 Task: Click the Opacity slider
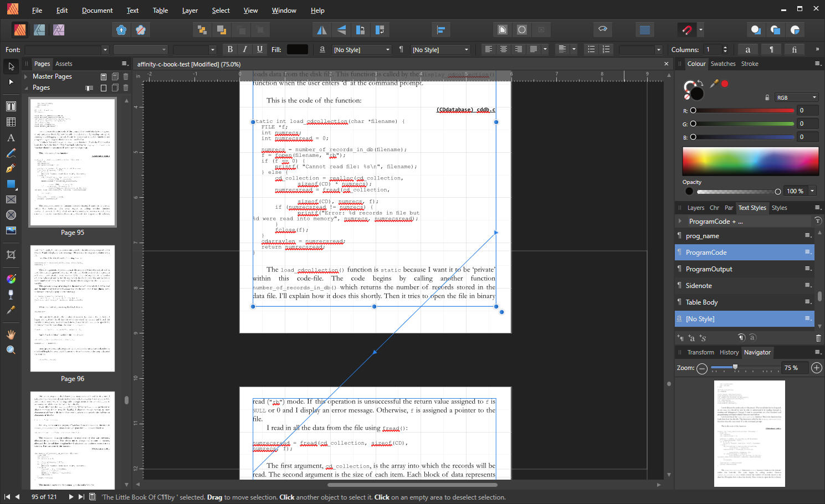[x=737, y=192]
